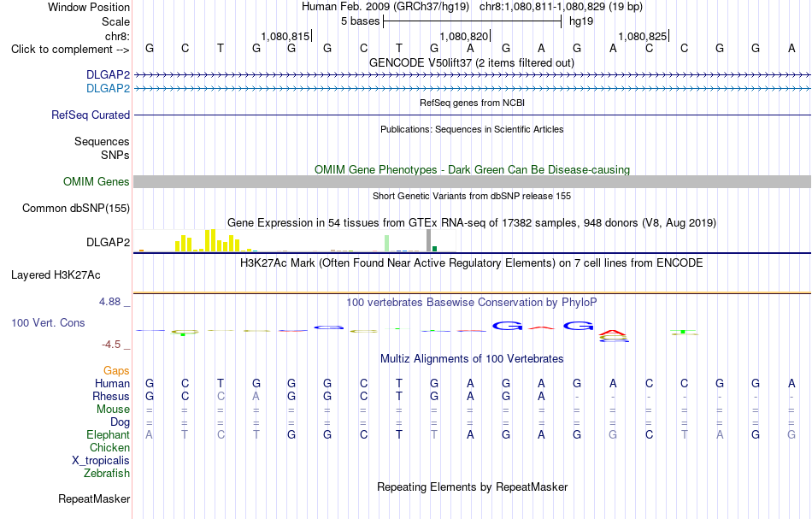
Task: Click the 1,080,820 ruler position
Action: click(463, 36)
